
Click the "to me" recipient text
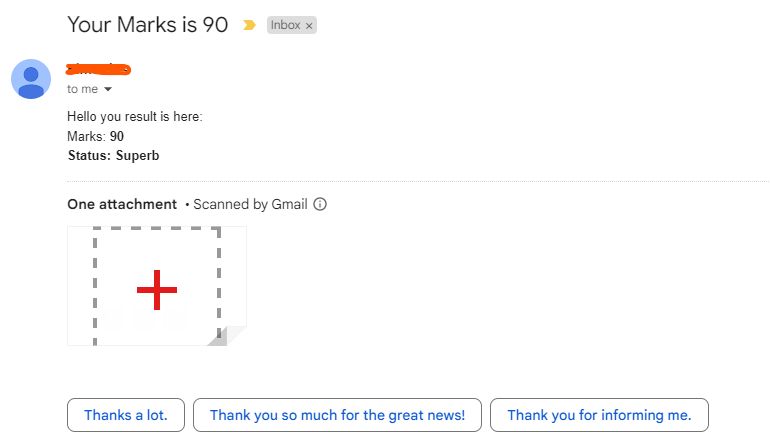[x=82, y=89]
